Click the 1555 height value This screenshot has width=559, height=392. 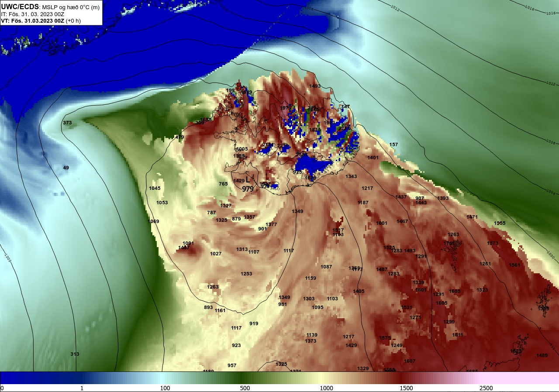(500, 223)
